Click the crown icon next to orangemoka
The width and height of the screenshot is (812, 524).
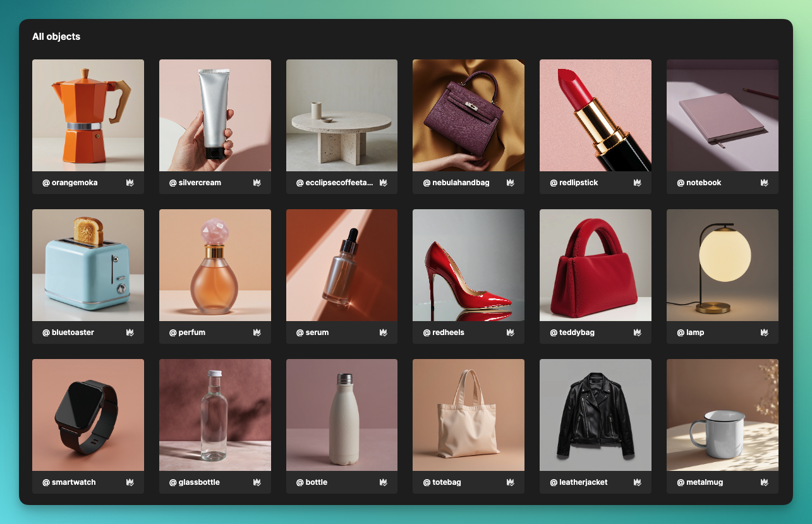click(130, 183)
